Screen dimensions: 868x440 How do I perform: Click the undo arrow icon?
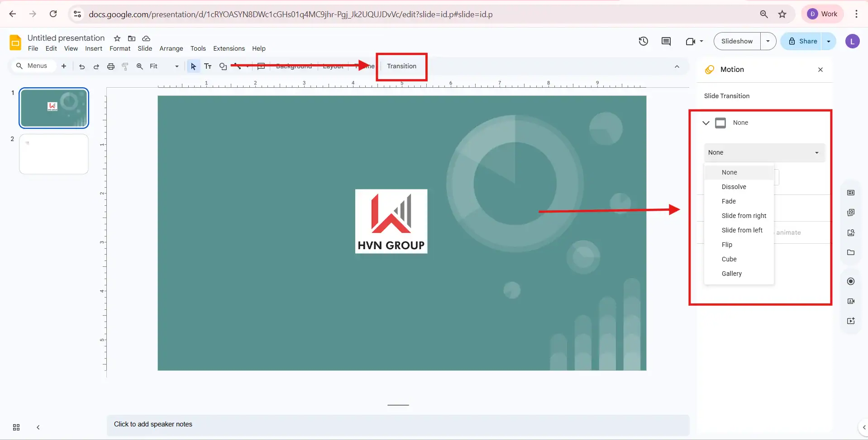click(82, 66)
